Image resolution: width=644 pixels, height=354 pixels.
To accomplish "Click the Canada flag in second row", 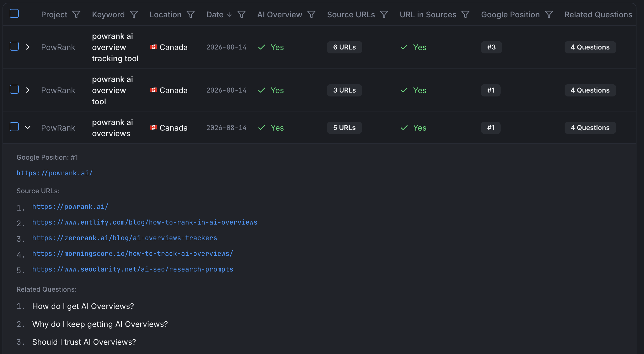I will click(153, 90).
